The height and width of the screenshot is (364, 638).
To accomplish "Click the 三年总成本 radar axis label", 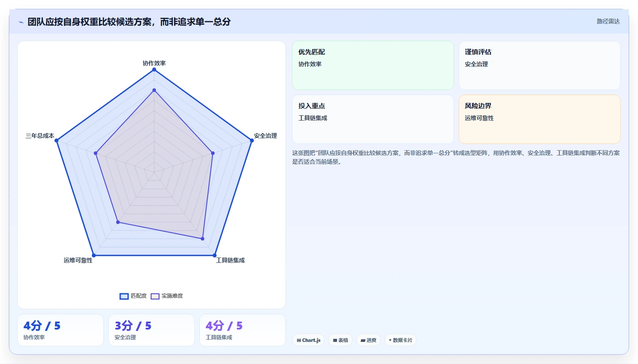I will tap(40, 136).
